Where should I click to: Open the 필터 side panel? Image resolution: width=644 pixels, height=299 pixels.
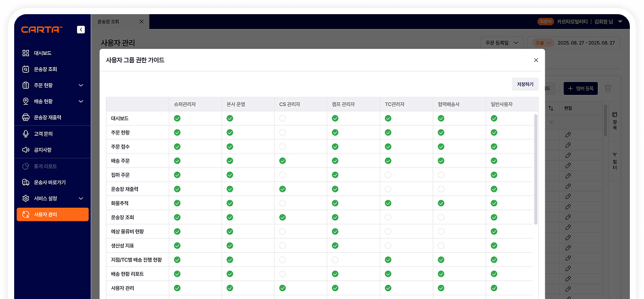614,161
